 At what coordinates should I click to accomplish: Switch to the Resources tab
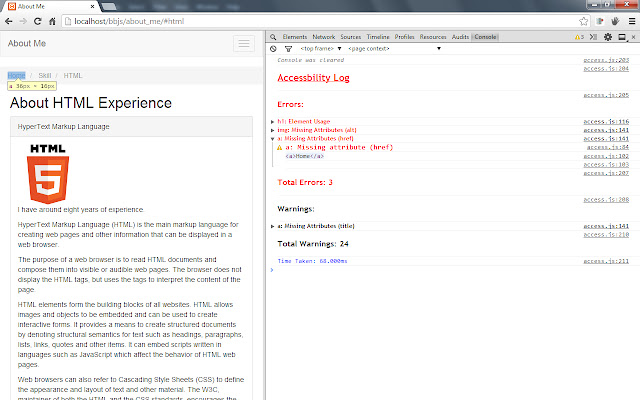(433, 37)
